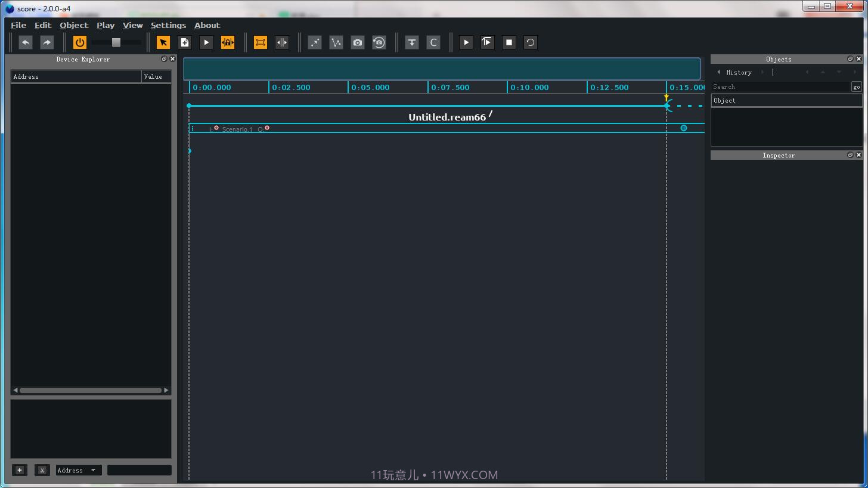Select the arrow pointer tool

click(x=163, y=42)
